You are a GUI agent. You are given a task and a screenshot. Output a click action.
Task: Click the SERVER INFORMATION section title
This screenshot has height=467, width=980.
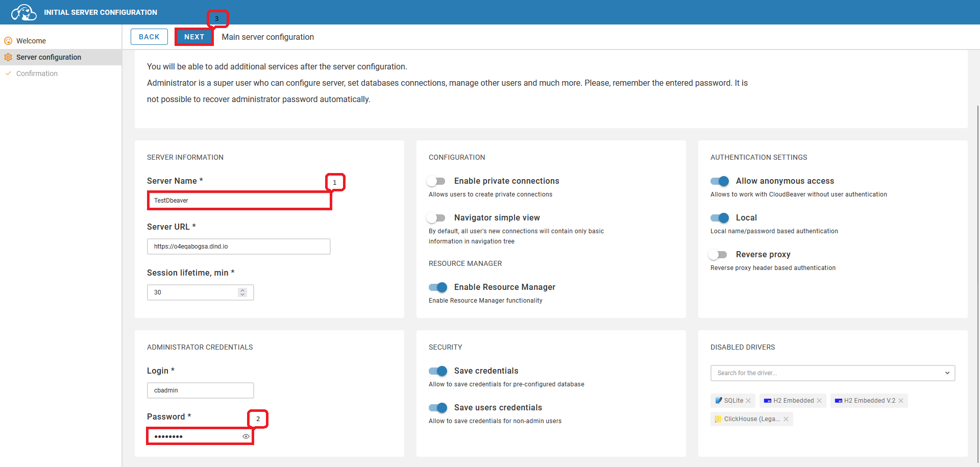[x=185, y=157]
